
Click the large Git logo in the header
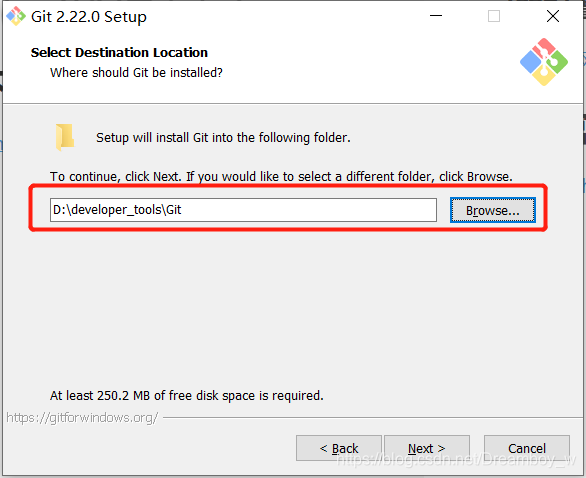pos(544,62)
